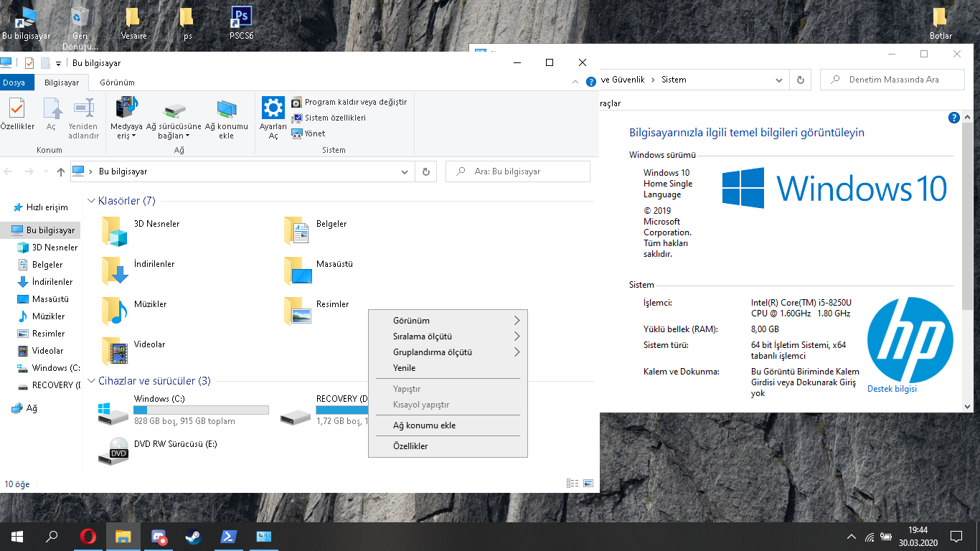Open Steam from the taskbar

(194, 537)
